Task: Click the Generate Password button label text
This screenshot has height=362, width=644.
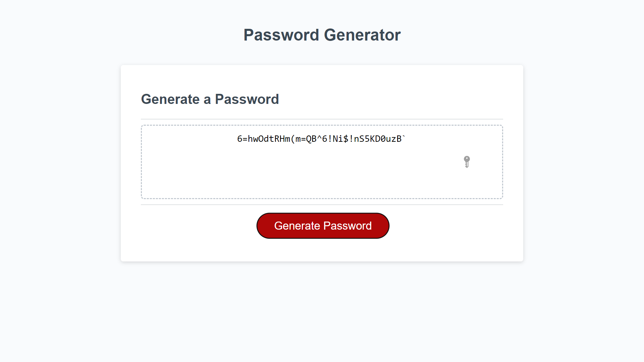Action: pyautogui.click(x=323, y=226)
